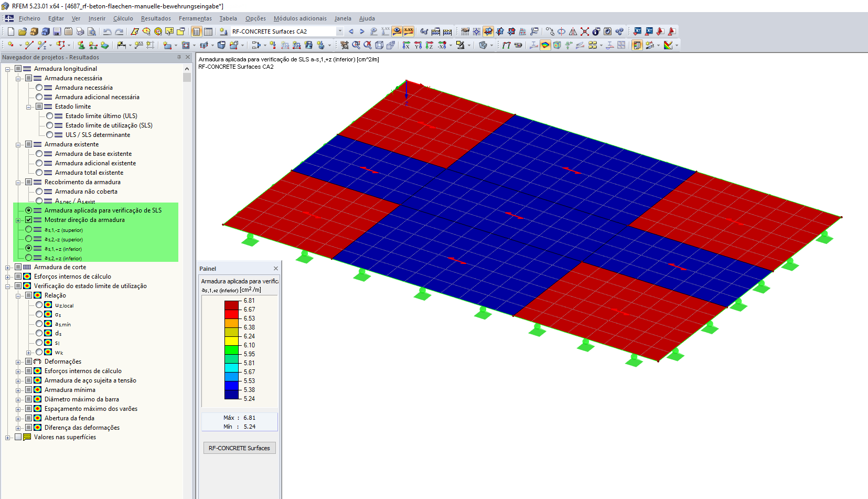Close the project navigator pane
The height and width of the screenshot is (499, 868).
click(x=187, y=57)
